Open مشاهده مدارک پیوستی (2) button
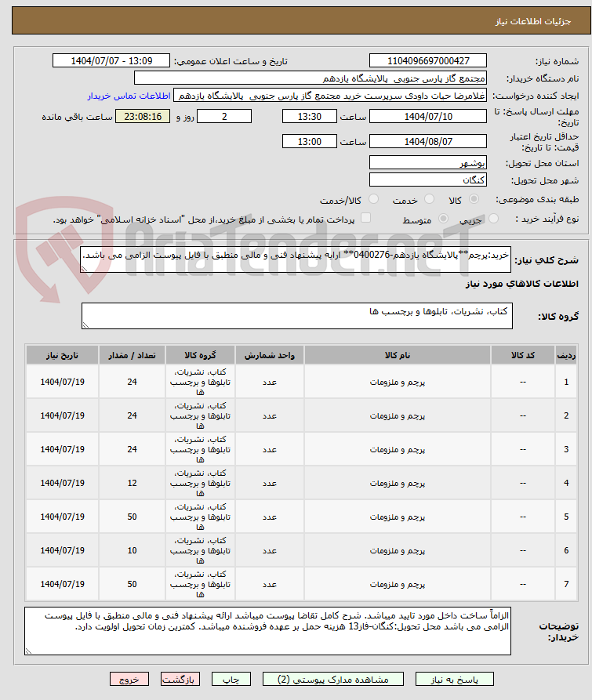This screenshot has height=700, width=592. [333, 679]
